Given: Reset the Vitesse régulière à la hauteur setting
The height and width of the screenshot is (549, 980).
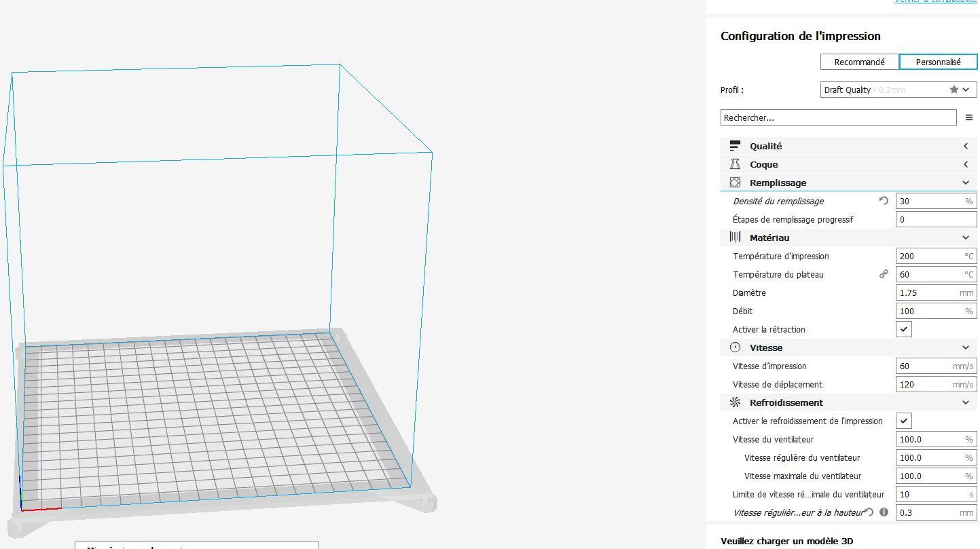Looking at the screenshot, I should click(x=869, y=512).
